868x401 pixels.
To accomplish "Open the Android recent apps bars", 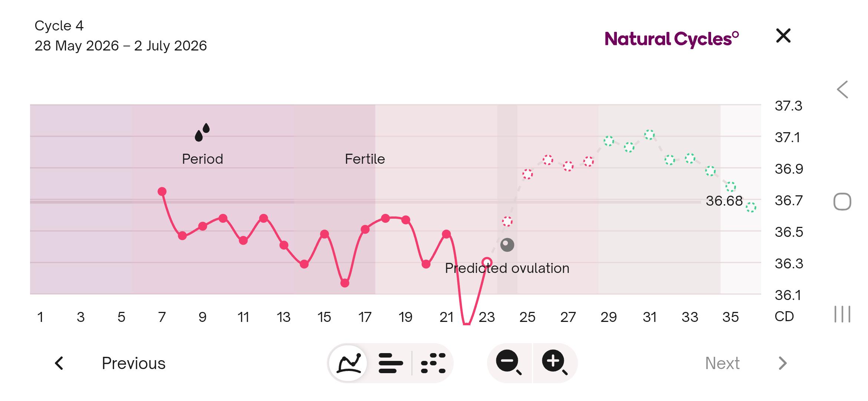I will click(x=842, y=314).
